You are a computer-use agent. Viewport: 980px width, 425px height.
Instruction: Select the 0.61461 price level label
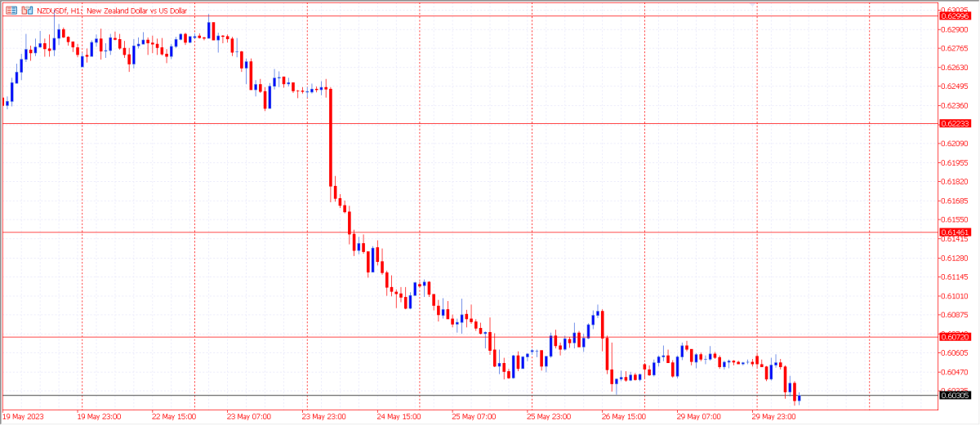(x=954, y=232)
